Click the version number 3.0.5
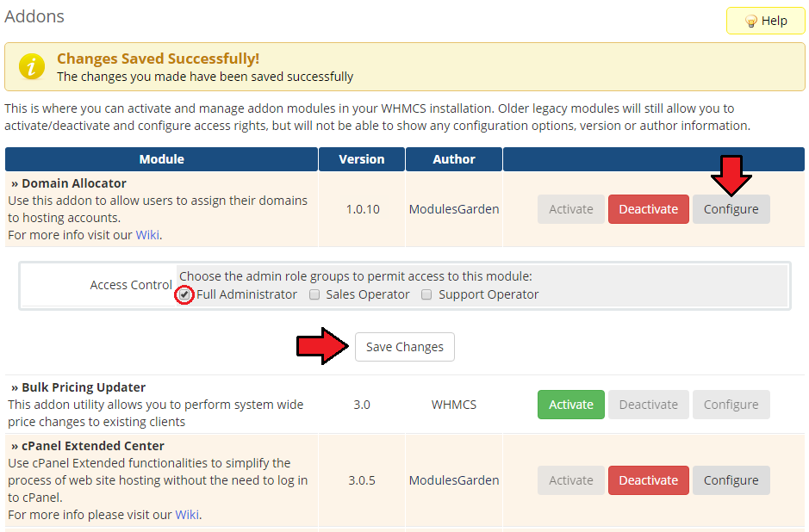Viewport: 809px width, 532px height. coord(362,480)
